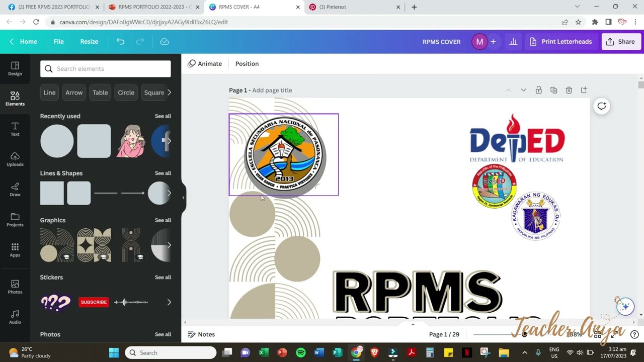Open the Apps panel
Viewport: 644px width, 362px height.
click(15, 250)
